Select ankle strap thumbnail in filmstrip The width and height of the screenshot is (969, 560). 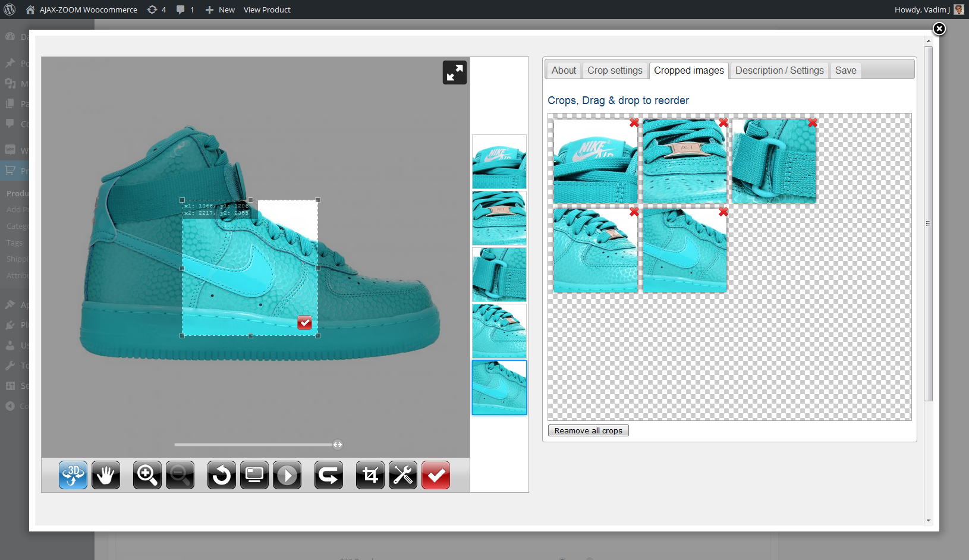tap(499, 275)
